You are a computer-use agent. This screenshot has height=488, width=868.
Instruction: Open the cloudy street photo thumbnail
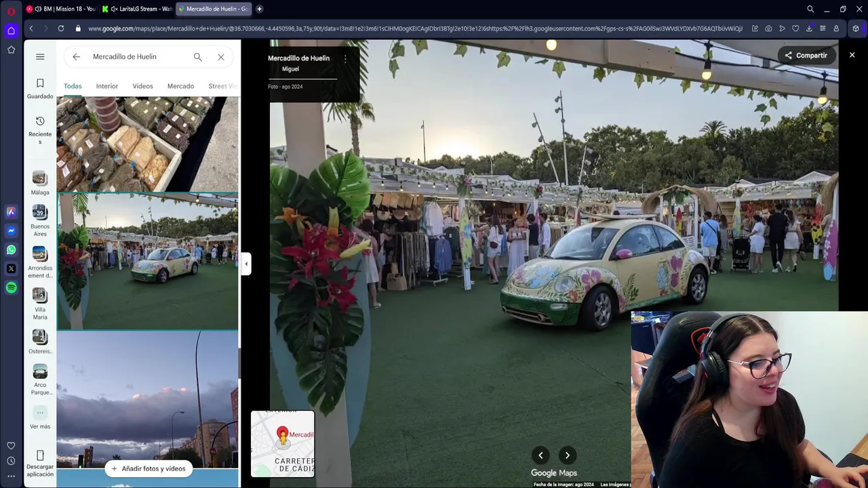tap(147, 400)
